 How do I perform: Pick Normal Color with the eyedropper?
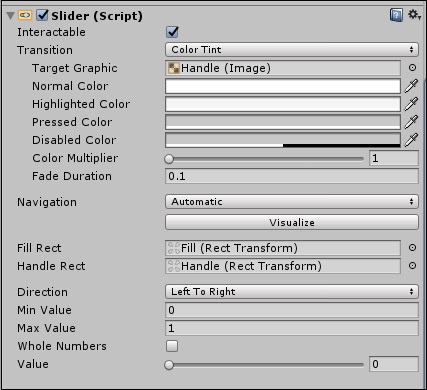coord(411,86)
